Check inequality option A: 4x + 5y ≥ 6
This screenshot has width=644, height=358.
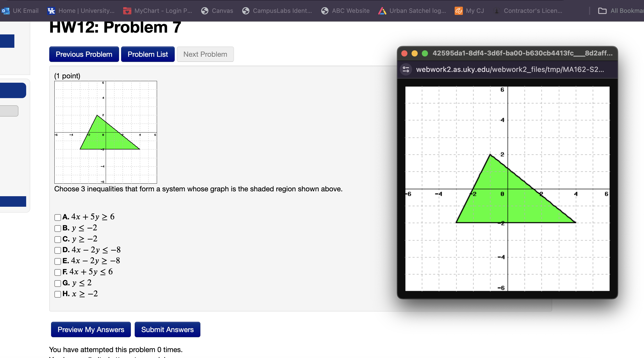pyautogui.click(x=57, y=218)
